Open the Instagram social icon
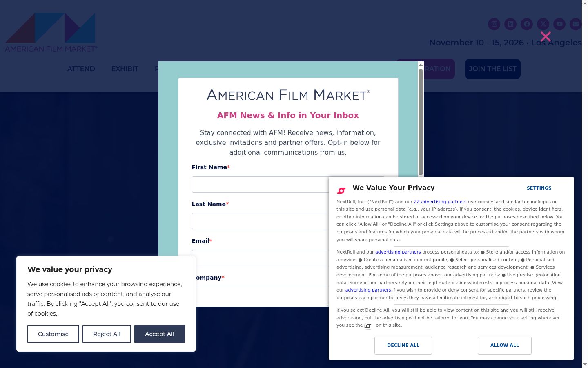This screenshot has height=368, width=588. [494, 24]
